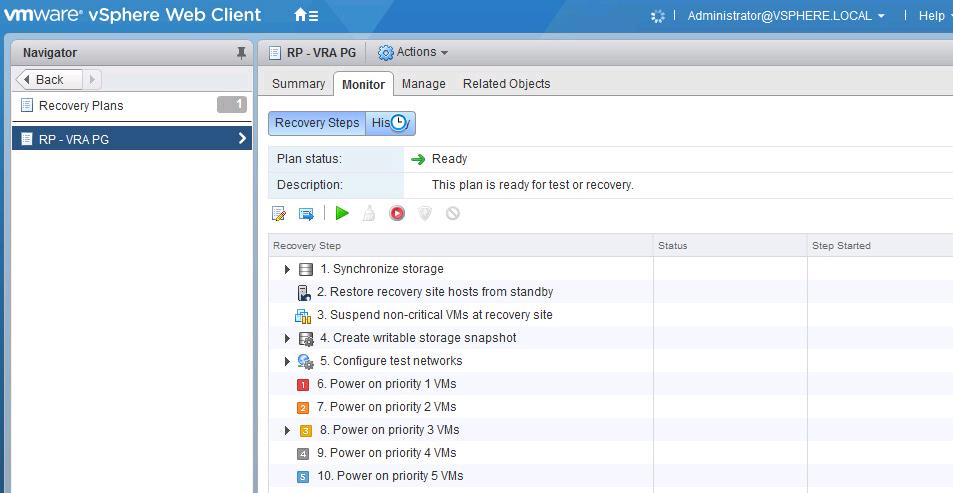
Task: Click the Status column header
Action: (730, 246)
